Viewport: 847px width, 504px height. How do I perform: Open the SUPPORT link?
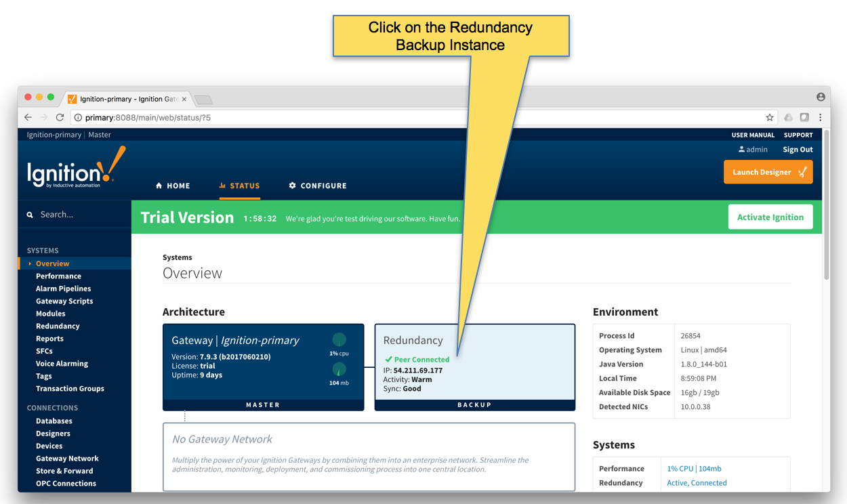pos(798,135)
